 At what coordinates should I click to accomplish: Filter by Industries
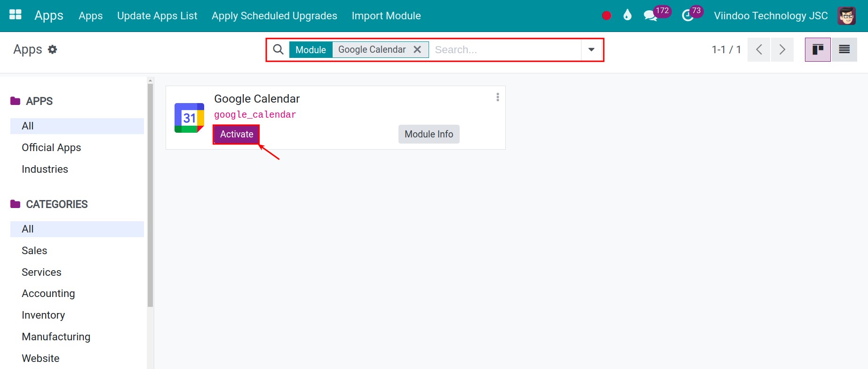click(77, 169)
